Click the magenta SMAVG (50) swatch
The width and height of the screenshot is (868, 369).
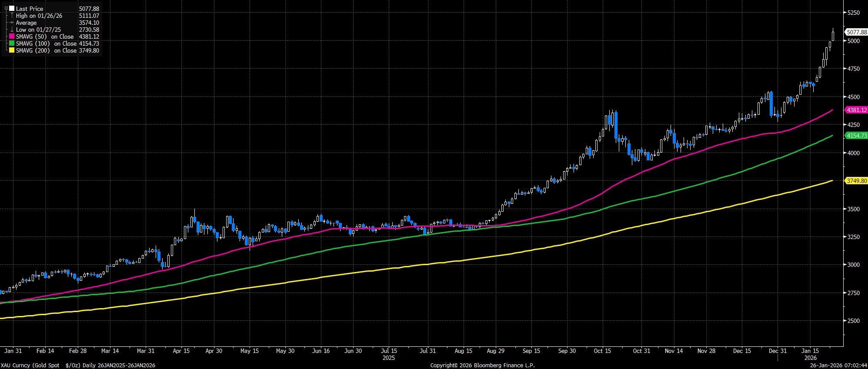[12, 37]
